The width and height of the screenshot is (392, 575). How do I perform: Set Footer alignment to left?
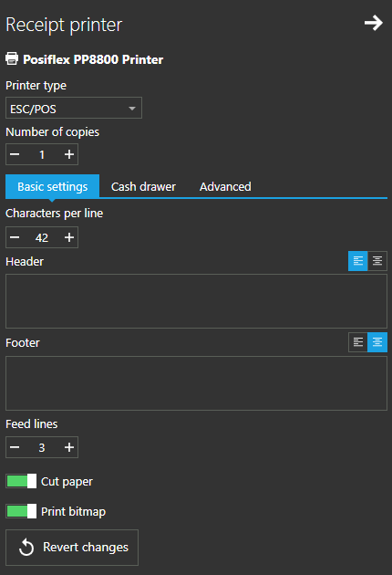(x=358, y=342)
